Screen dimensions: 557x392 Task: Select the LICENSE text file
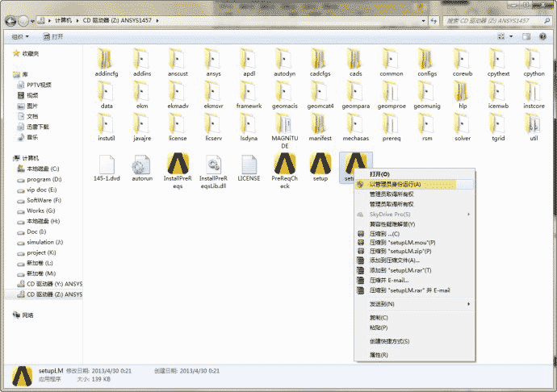pos(249,168)
